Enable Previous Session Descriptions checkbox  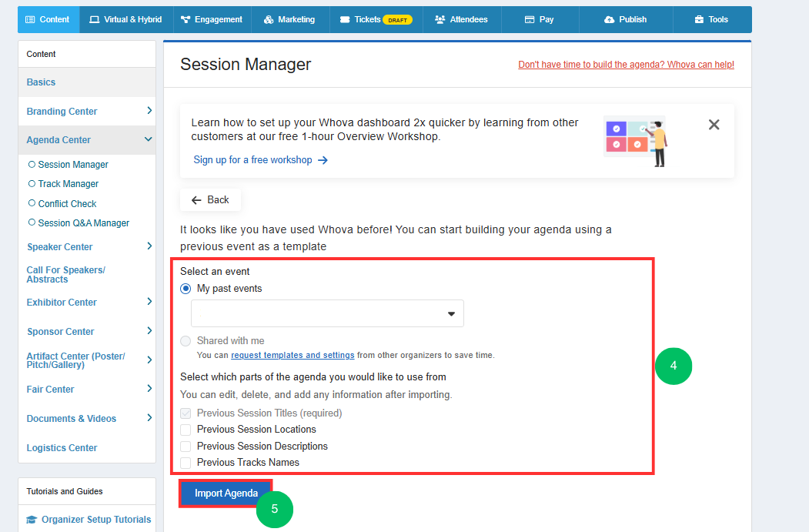186,447
